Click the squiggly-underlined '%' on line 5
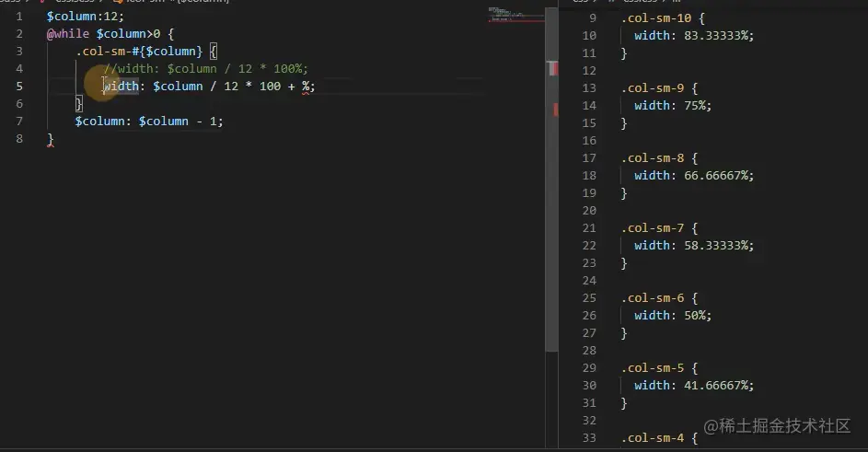This screenshot has width=868, height=452. [306, 87]
